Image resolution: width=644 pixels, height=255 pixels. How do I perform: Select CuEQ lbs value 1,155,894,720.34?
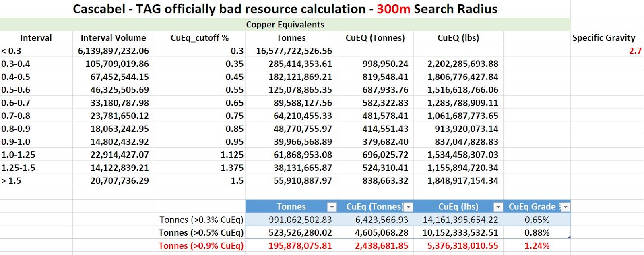pyautogui.click(x=458, y=167)
